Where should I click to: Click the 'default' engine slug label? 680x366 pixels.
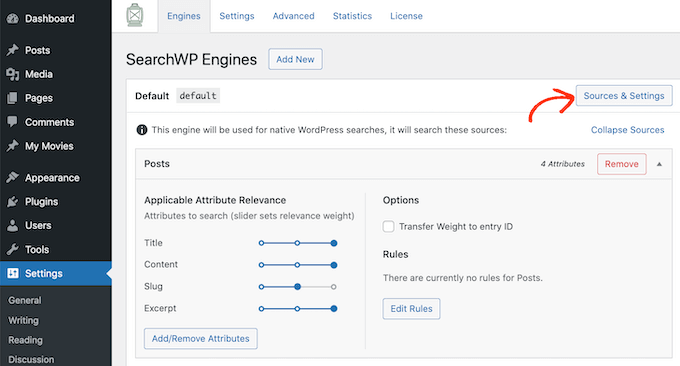point(198,95)
